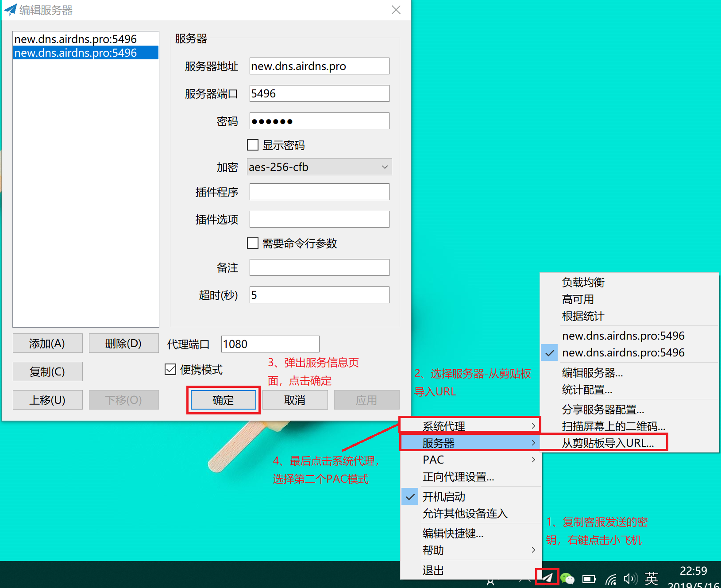Click the volume speaker tray icon
Image resolution: width=721 pixels, height=588 pixels.
tap(630, 578)
